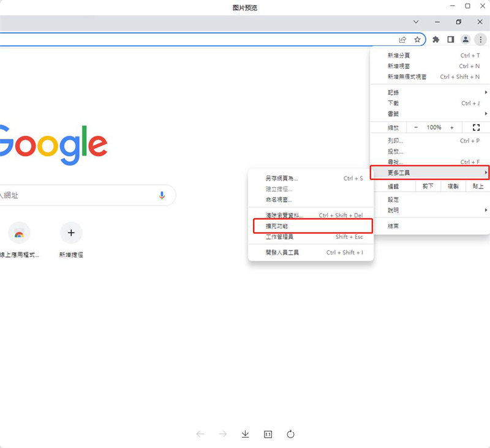This screenshot has height=448, width=490.
Task: Choose 列印... in the menu
Action: (x=430, y=141)
